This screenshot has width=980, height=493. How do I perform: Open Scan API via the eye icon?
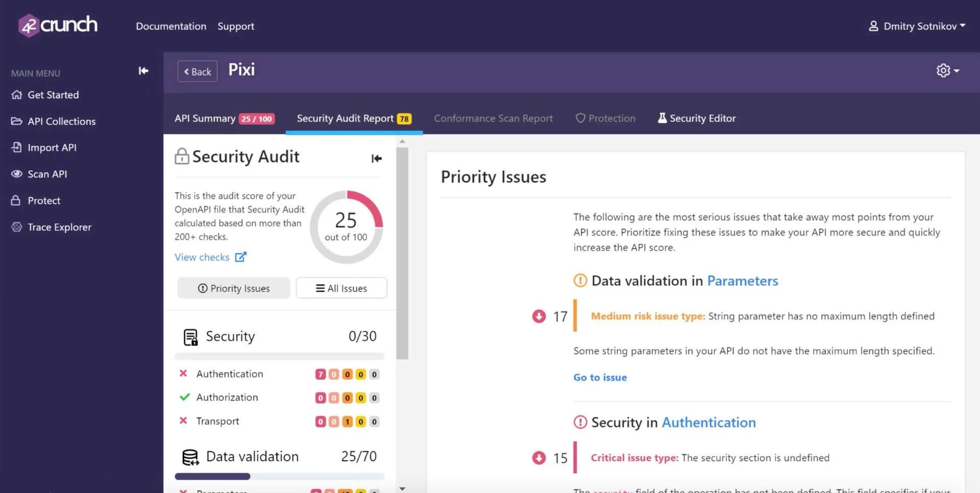point(17,174)
